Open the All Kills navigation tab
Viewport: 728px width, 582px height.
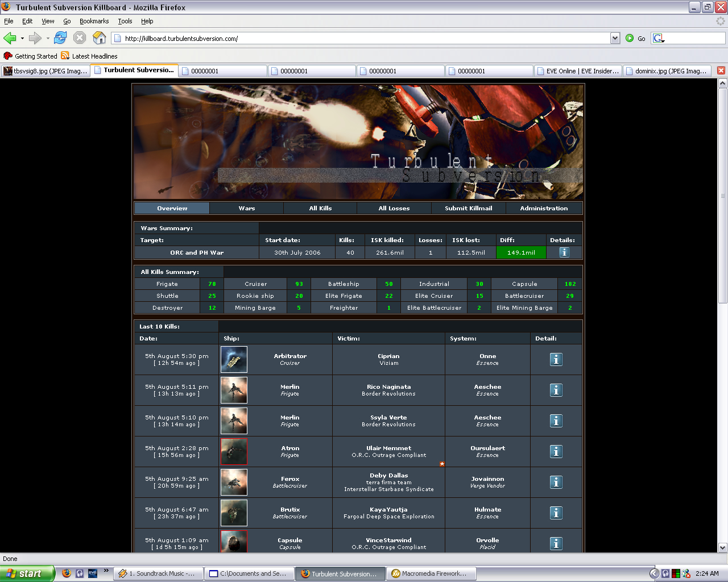pyautogui.click(x=320, y=208)
